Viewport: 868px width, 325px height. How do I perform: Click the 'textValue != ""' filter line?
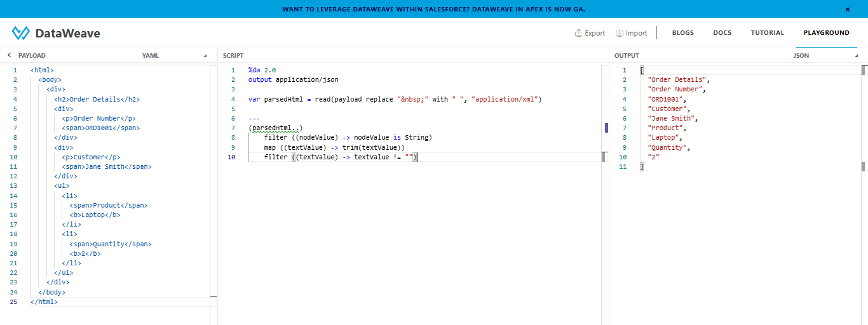[x=341, y=157]
